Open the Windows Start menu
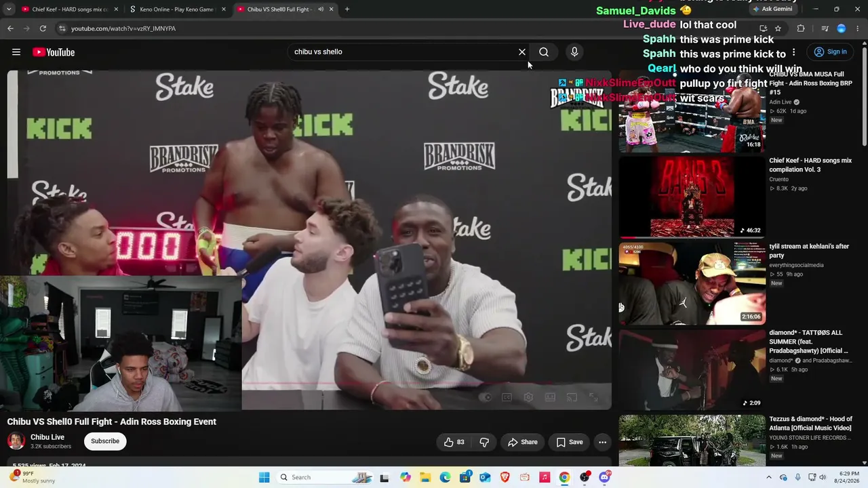The image size is (868, 488). click(x=264, y=477)
